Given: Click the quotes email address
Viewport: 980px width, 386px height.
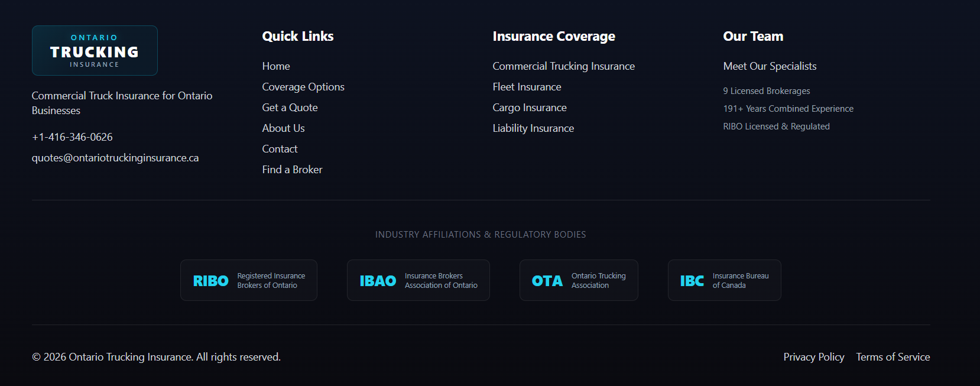Looking at the screenshot, I should 115,158.
